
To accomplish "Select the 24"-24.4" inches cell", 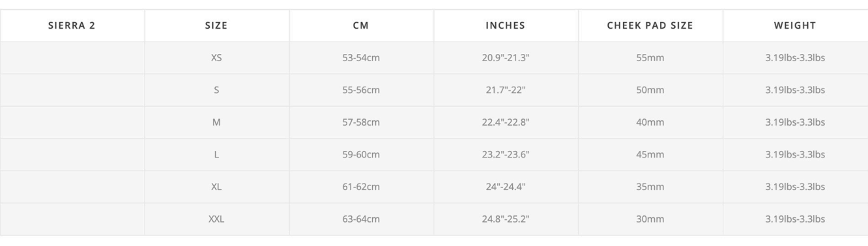I will pyautogui.click(x=506, y=187).
